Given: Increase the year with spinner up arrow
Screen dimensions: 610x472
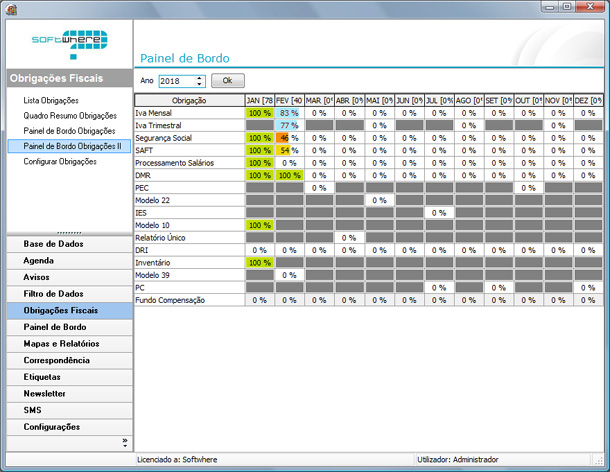Looking at the screenshot, I should point(199,78).
